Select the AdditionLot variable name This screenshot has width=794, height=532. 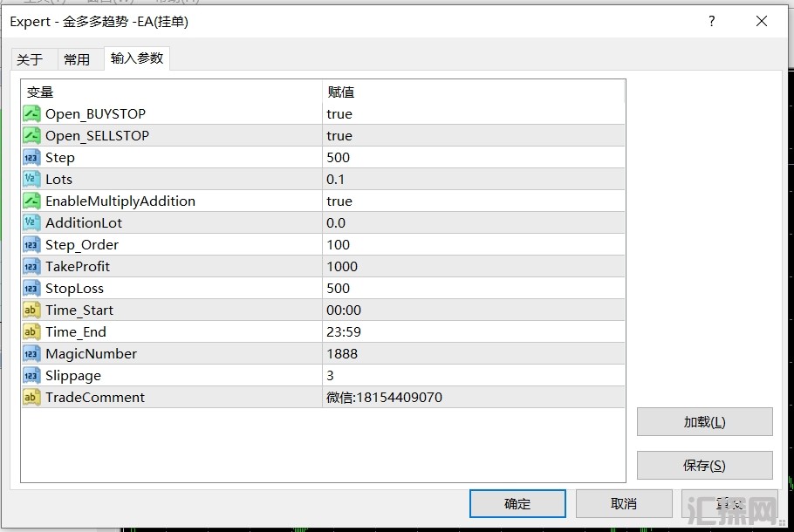(x=84, y=222)
